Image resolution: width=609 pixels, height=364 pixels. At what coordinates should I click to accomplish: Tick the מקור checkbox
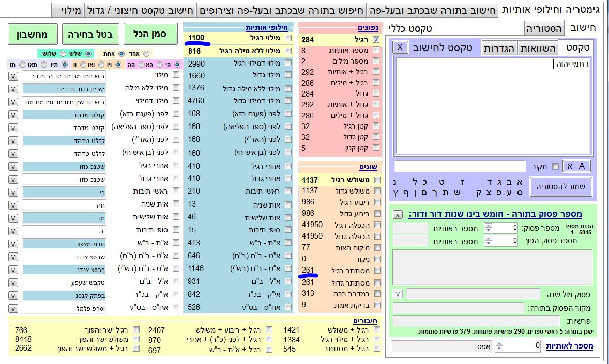[555, 167]
